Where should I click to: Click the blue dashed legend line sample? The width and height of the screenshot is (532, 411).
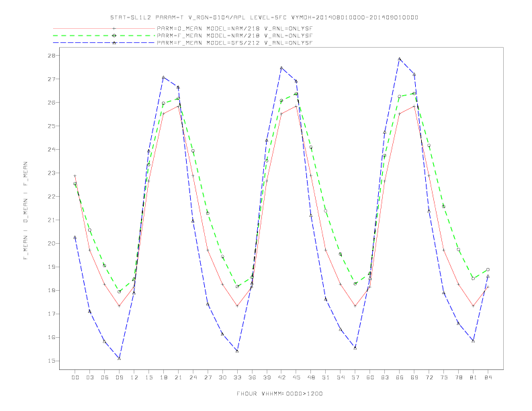coord(104,43)
